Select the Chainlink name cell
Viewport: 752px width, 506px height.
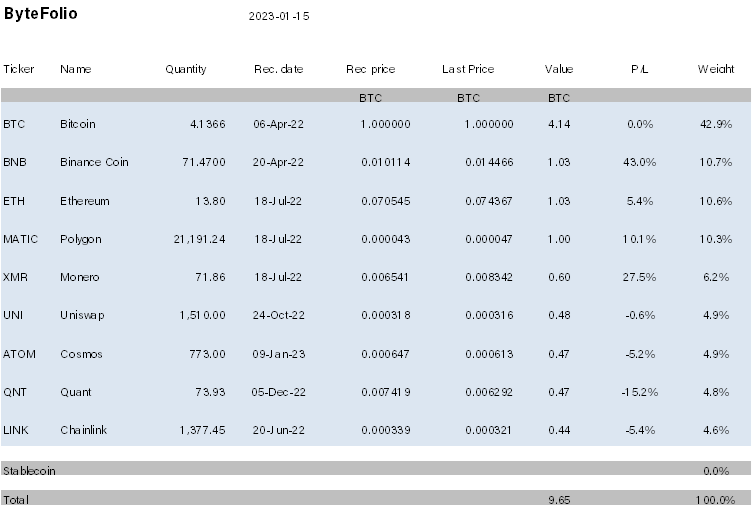(x=83, y=430)
